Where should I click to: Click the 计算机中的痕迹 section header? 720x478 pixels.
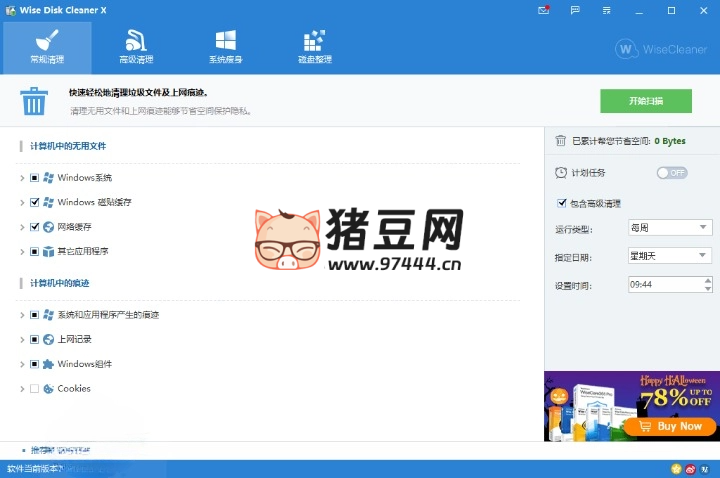tap(60, 283)
